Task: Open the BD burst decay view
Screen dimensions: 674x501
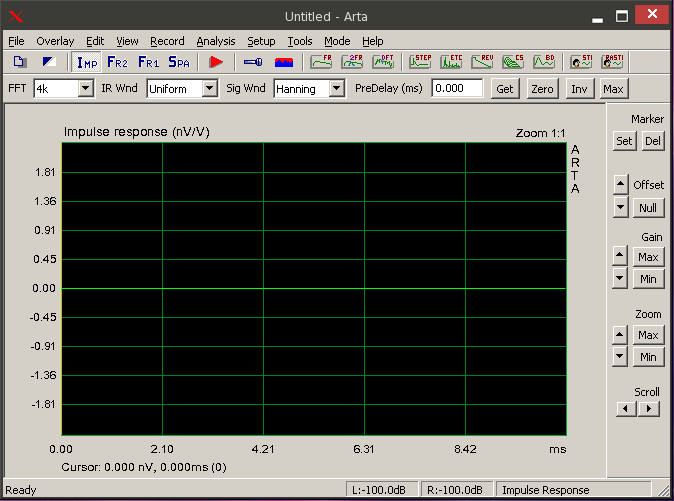Action: pos(544,62)
